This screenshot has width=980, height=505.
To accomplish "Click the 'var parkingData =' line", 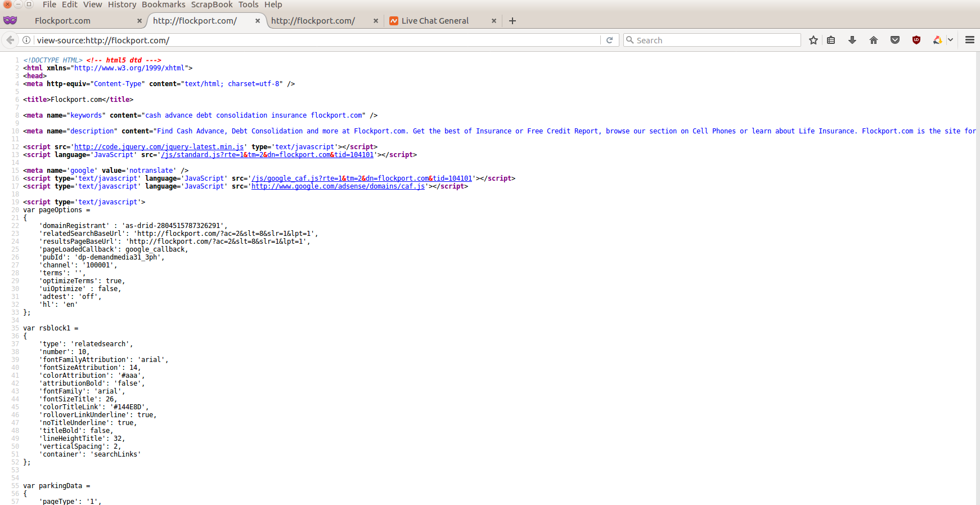I will 56,486.
